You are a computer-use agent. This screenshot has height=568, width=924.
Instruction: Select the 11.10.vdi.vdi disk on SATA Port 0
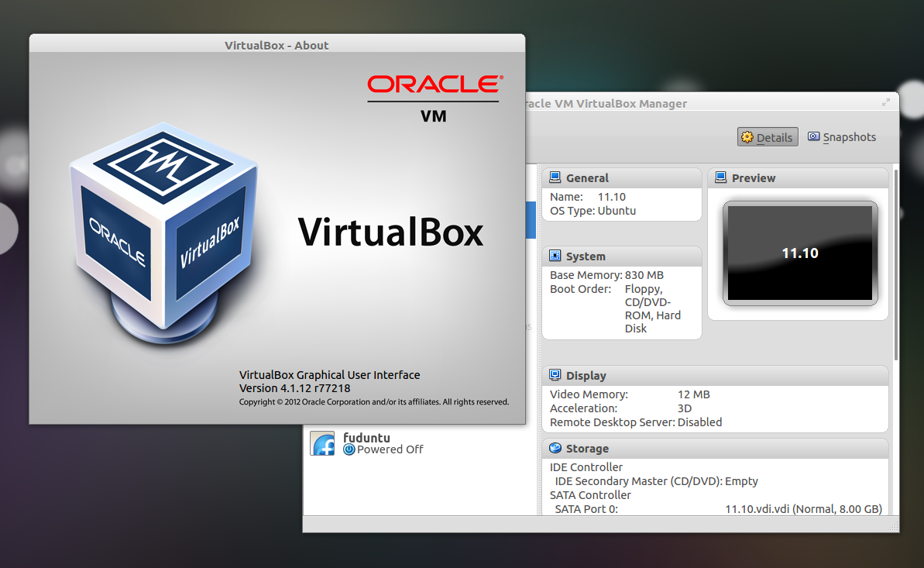click(803, 508)
